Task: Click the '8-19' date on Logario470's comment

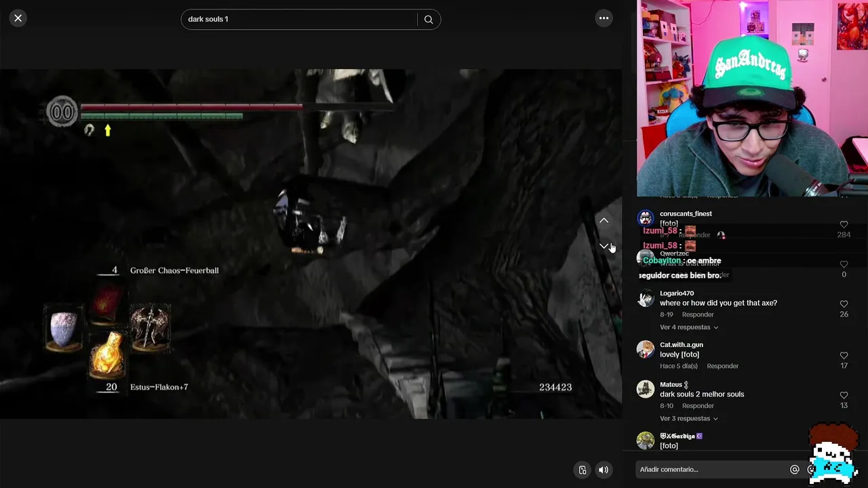Action: [667, 314]
